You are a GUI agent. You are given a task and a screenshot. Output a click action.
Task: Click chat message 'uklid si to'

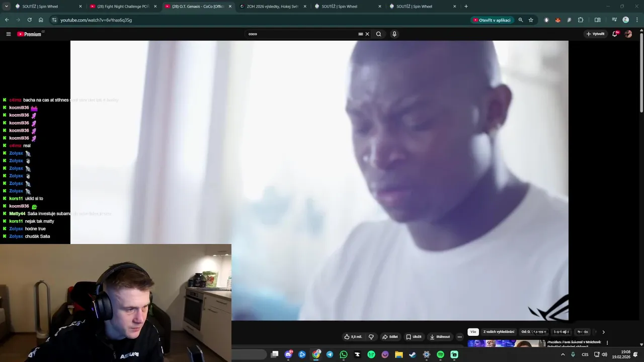click(x=34, y=199)
